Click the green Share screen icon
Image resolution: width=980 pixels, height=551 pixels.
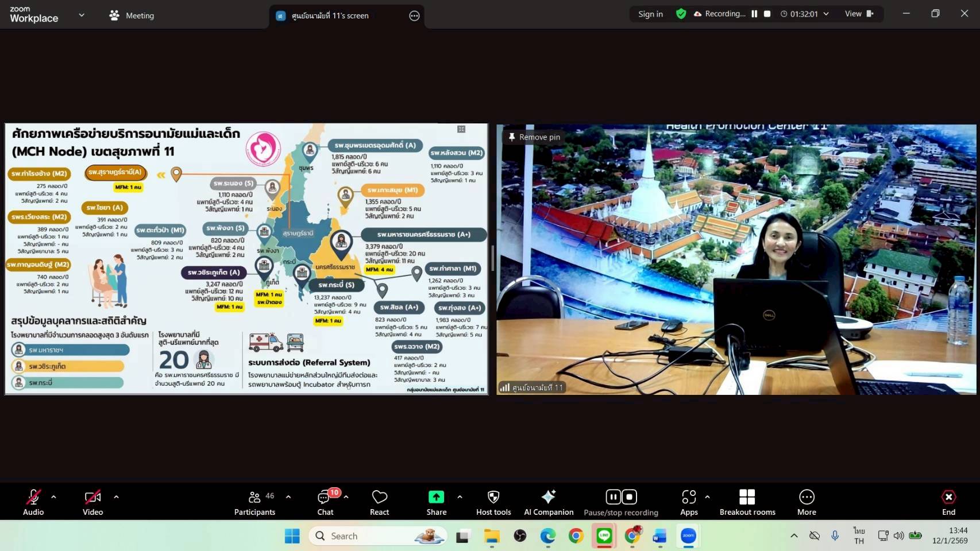[436, 497]
